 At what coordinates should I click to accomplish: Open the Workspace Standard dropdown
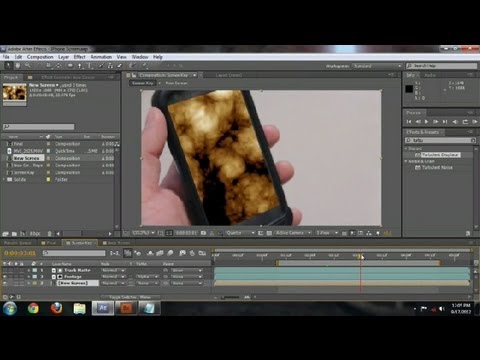tap(377, 66)
